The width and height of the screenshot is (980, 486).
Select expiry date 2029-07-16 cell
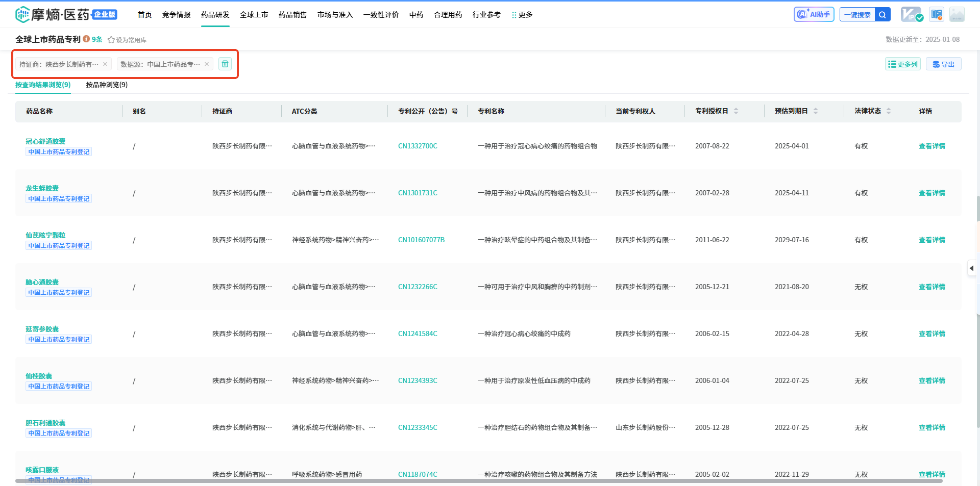(x=792, y=240)
